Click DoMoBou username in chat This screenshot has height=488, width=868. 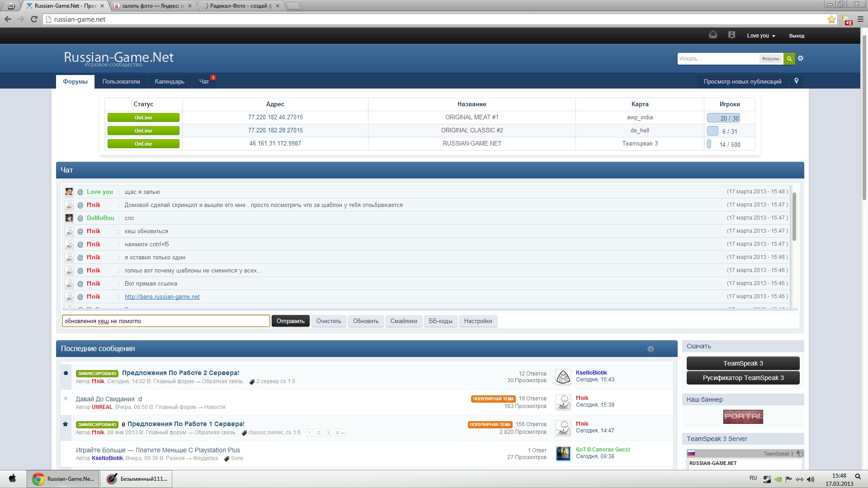tap(100, 218)
